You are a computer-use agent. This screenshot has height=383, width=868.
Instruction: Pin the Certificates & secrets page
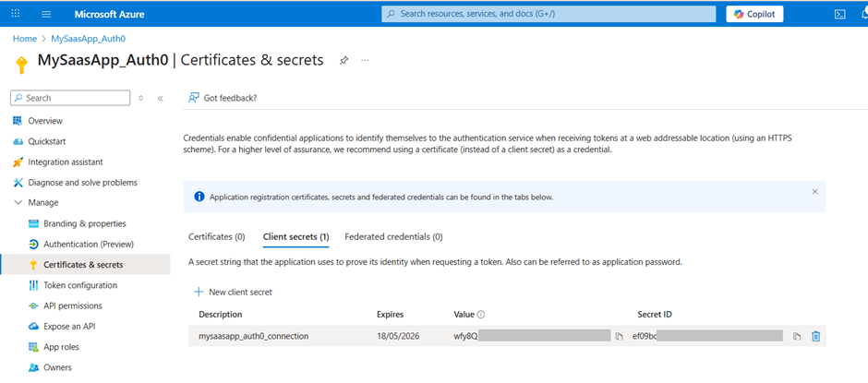tap(344, 61)
